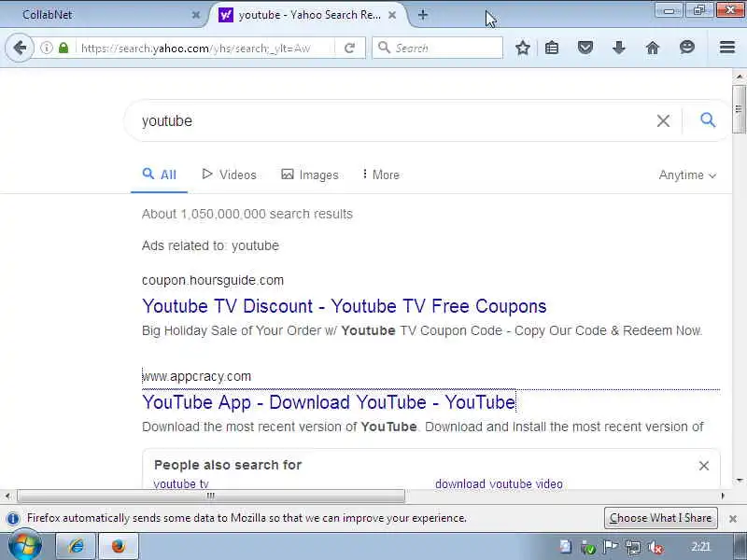The width and height of the screenshot is (747, 560).
Task: Click the green padlock security icon
Action: (63, 48)
